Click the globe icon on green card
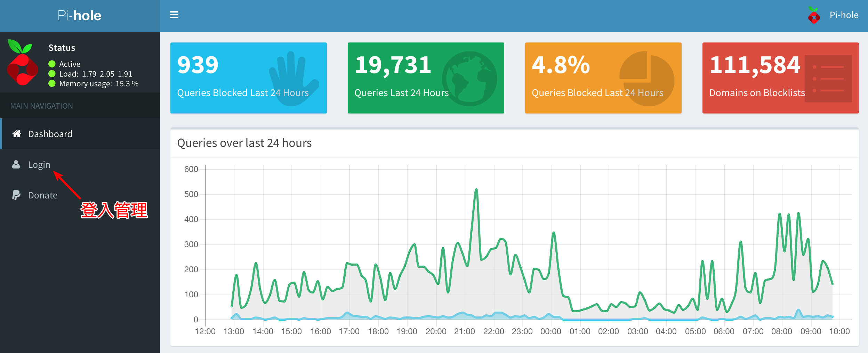 [x=469, y=78]
